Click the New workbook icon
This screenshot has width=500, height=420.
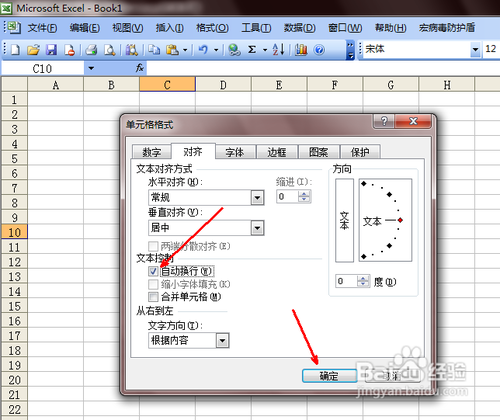tap(15, 50)
